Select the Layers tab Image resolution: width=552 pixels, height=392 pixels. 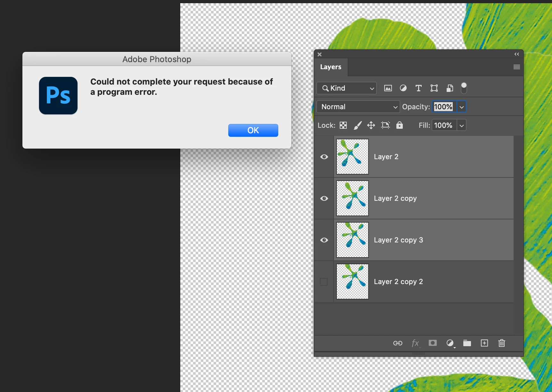331,67
